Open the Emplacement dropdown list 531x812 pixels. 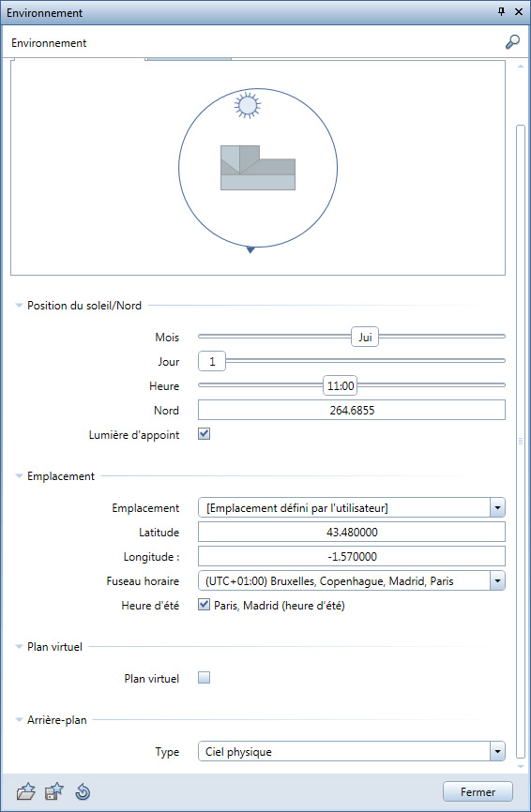point(497,507)
